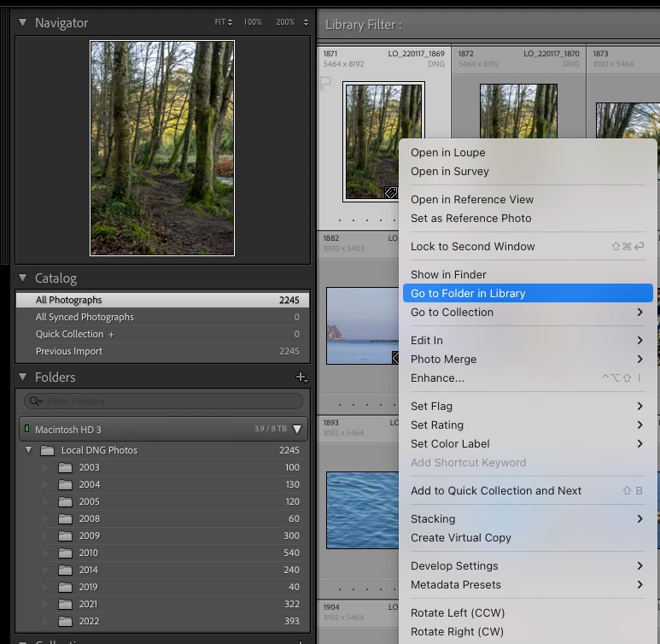
Task: Open the FIT zoom mode dropdown
Action: [x=224, y=22]
